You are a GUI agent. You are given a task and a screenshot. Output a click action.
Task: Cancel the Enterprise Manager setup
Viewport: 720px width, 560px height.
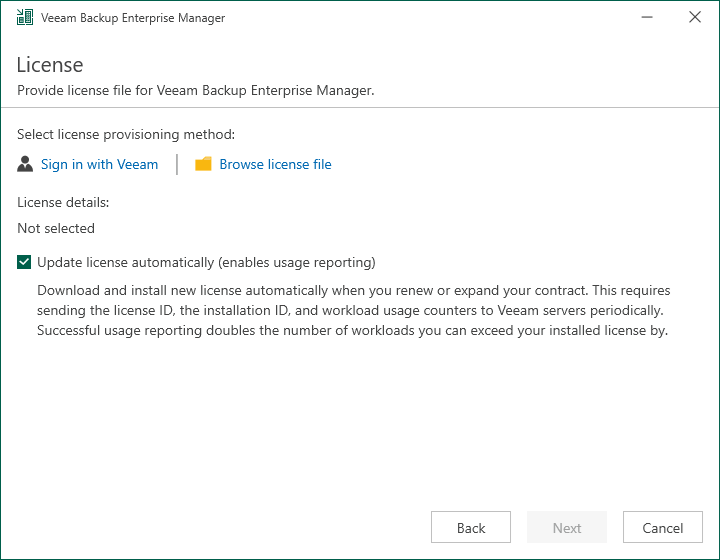point(663,527)
